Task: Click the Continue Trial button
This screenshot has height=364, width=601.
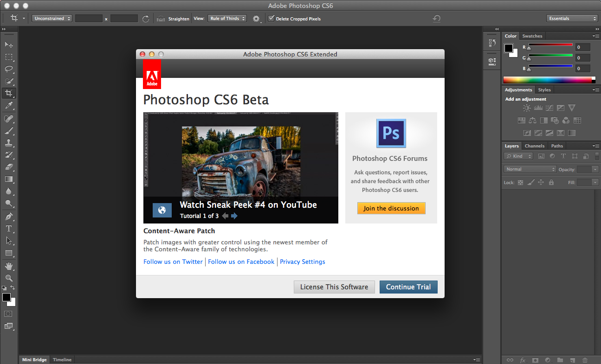Action: [408, 287]
